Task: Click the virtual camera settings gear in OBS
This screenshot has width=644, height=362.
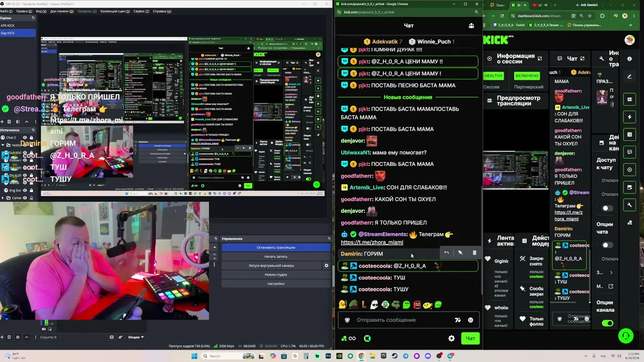Action: pyautogui.click(x=326, y=265)
